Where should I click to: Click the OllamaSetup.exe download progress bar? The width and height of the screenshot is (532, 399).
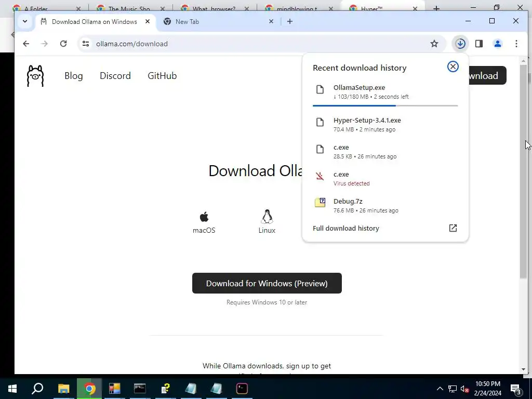(385, 105)
